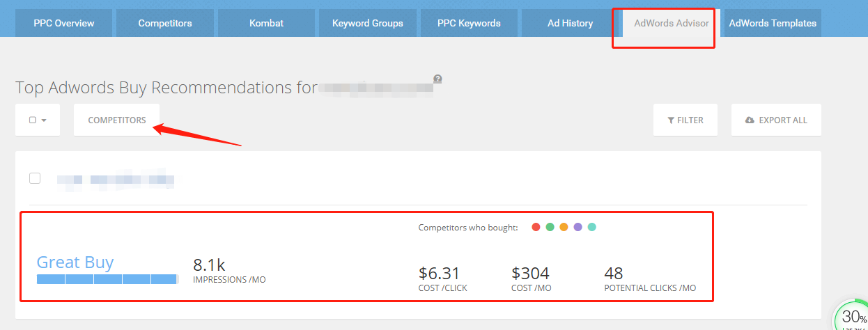The height and width of the screenshot is (330, 868).
Task: Go to the PPC Overview tab
Action: click(64, 23)
